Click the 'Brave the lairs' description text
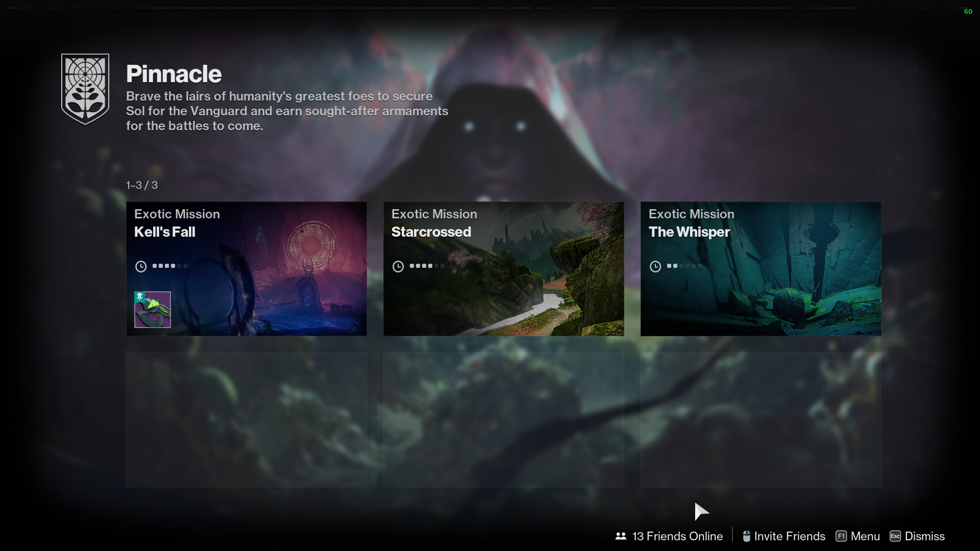980x551 pixels. (x=287, y=111)
